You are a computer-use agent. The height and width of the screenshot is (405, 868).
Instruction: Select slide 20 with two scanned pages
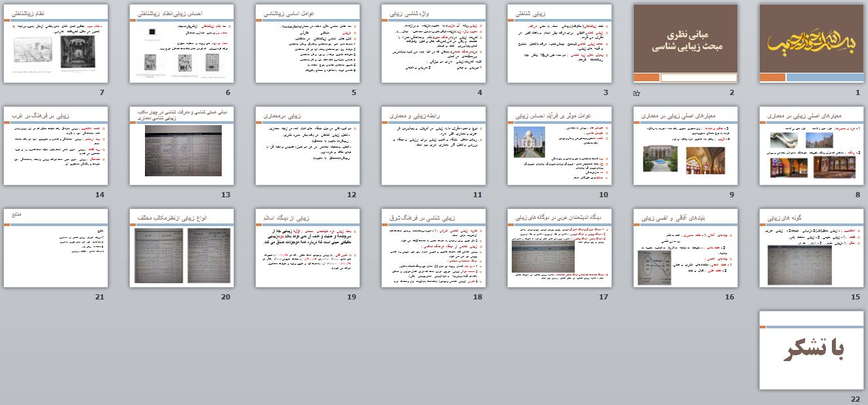click(x=182, y=248)
